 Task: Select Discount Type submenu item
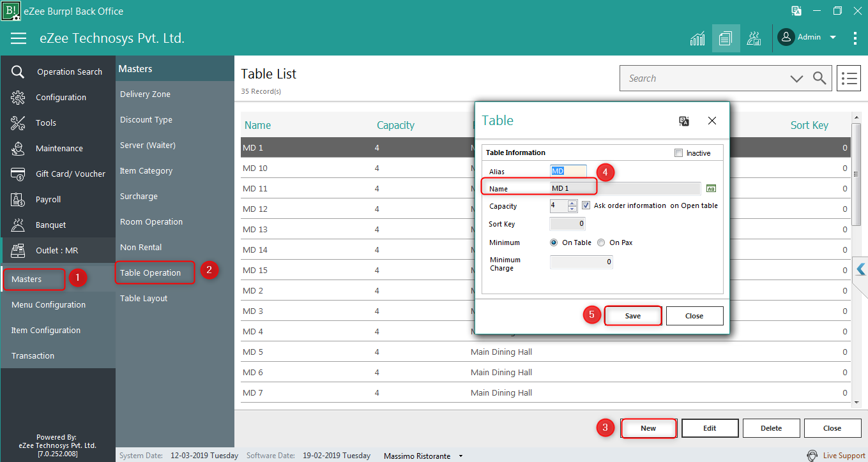pos(146,119)
